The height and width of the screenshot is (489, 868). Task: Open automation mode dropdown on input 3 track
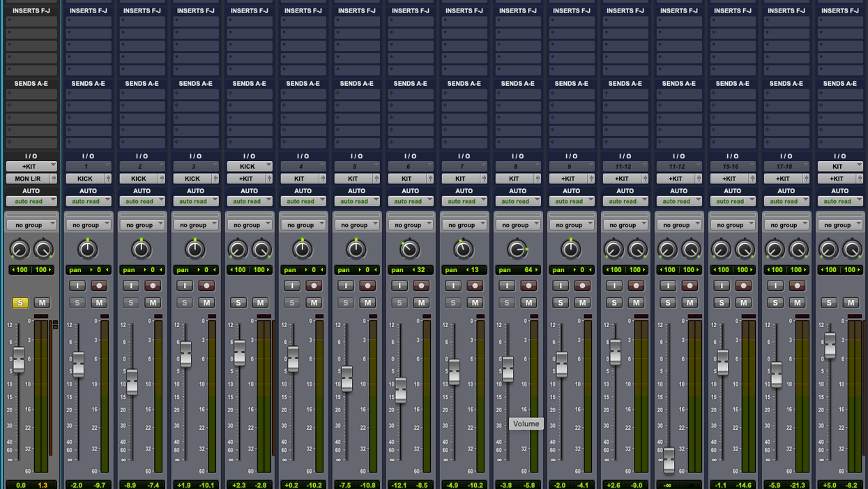tap(195, 201)
